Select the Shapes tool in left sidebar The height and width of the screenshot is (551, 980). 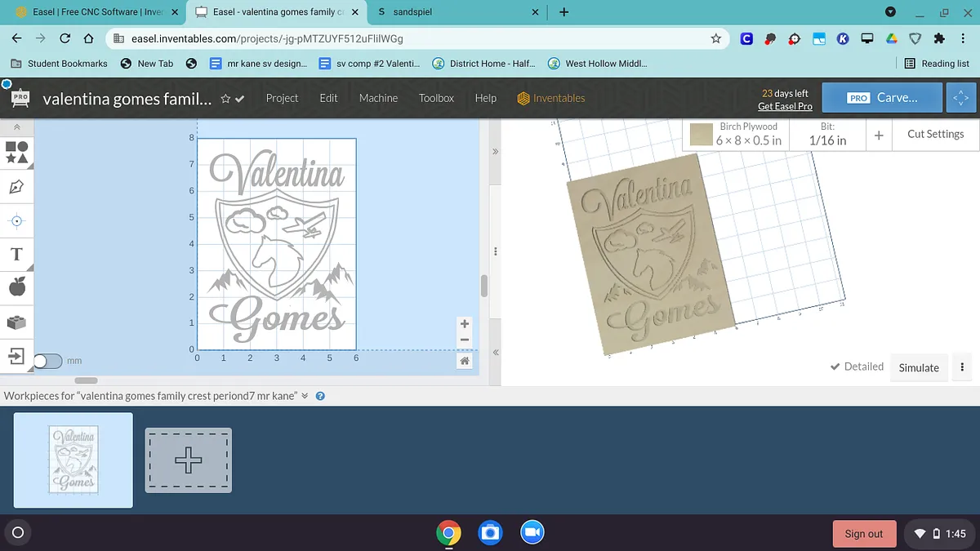(16, 152)
